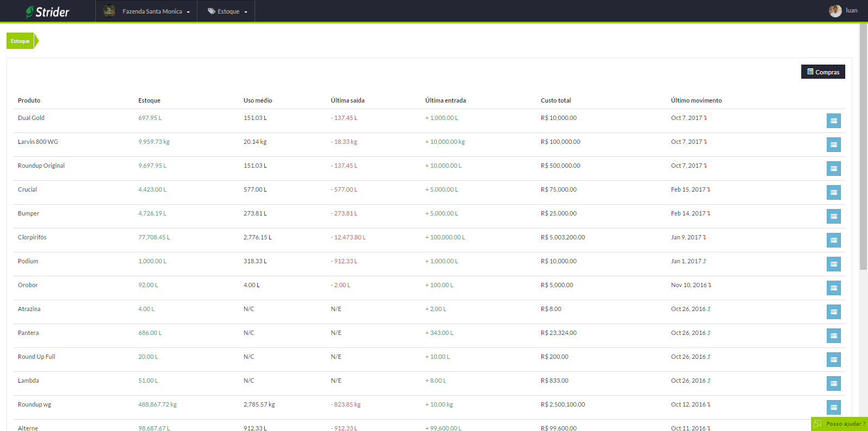Open details icon for Larvin 800 WG row

[x=833, y=144]
